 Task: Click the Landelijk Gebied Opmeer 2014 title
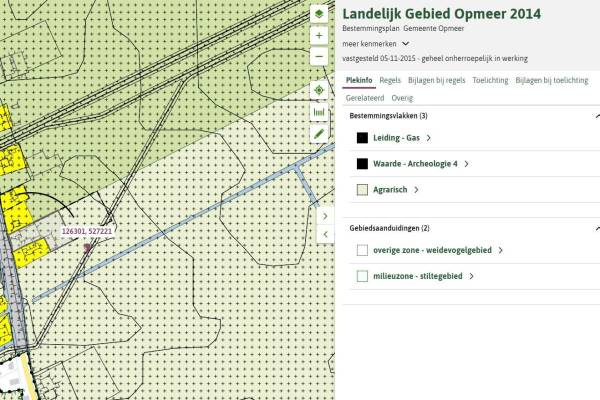442,14
